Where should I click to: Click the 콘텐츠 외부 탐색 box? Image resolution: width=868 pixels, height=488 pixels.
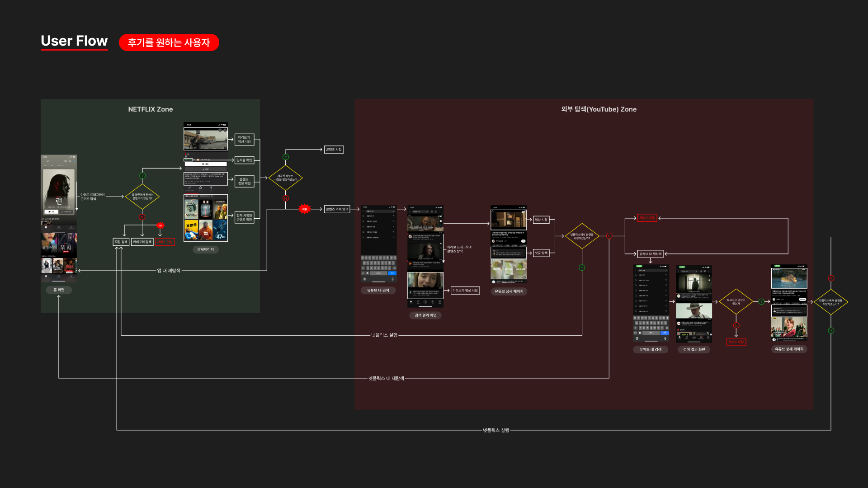click(x=337, y=209)
